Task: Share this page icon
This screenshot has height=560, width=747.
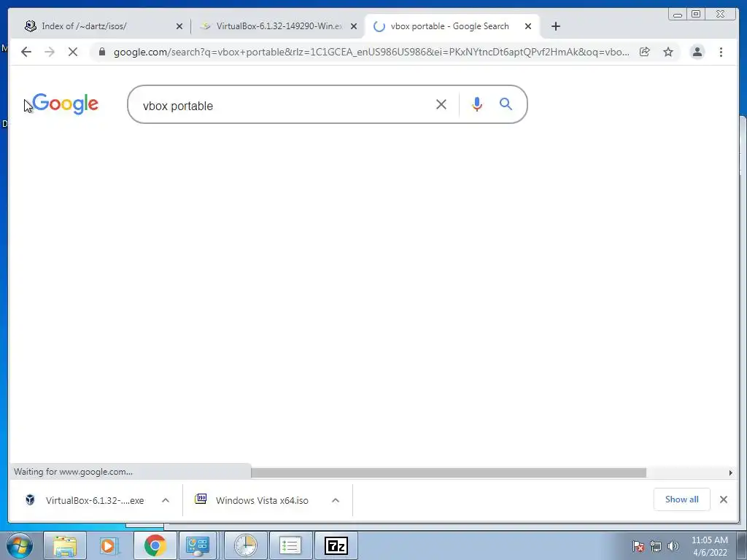Action: (x=645, y=52)
